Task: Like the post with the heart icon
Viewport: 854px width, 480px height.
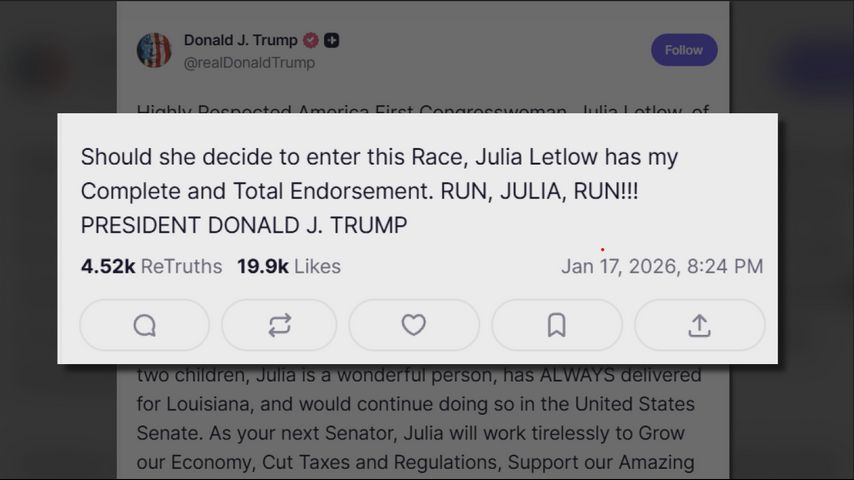Action: 414,325
